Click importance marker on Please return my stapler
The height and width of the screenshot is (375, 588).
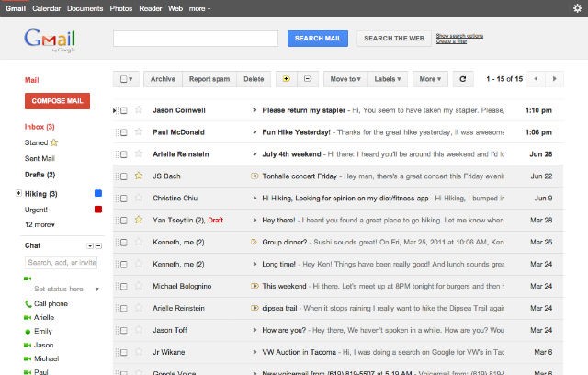click(x=254, y=110)
